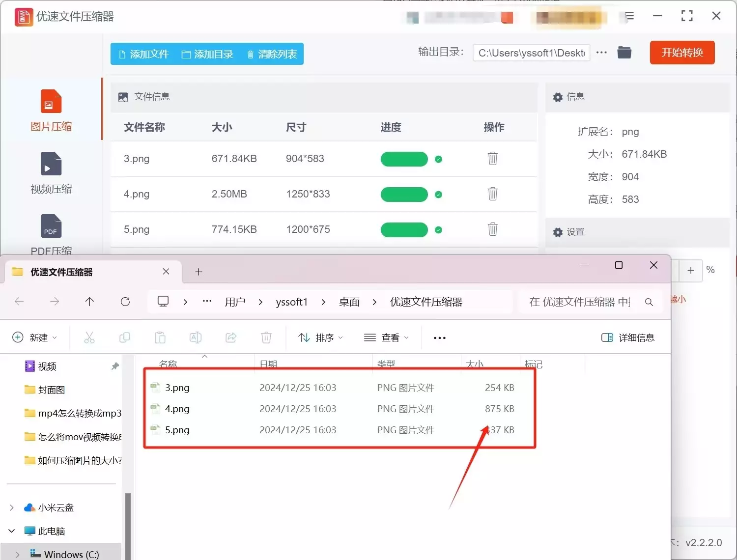The width and height of the screenshot is (737, 560).
Task: Toggle the 详细信息 details pane
Action: tap(628, 337)
